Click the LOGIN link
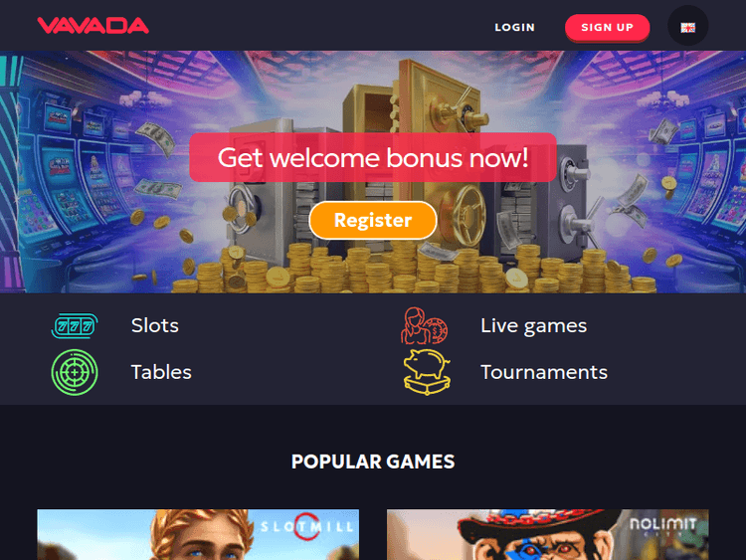 point(515,28)
